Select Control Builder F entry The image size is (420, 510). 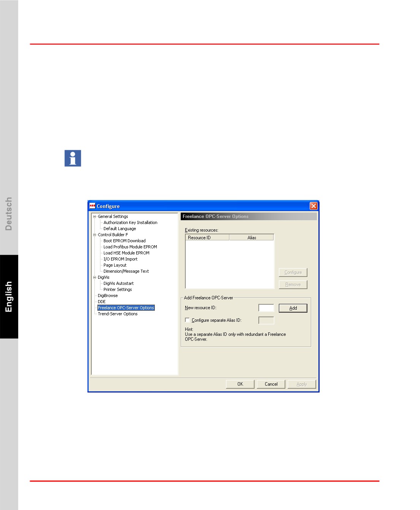(x=113, y=235)
